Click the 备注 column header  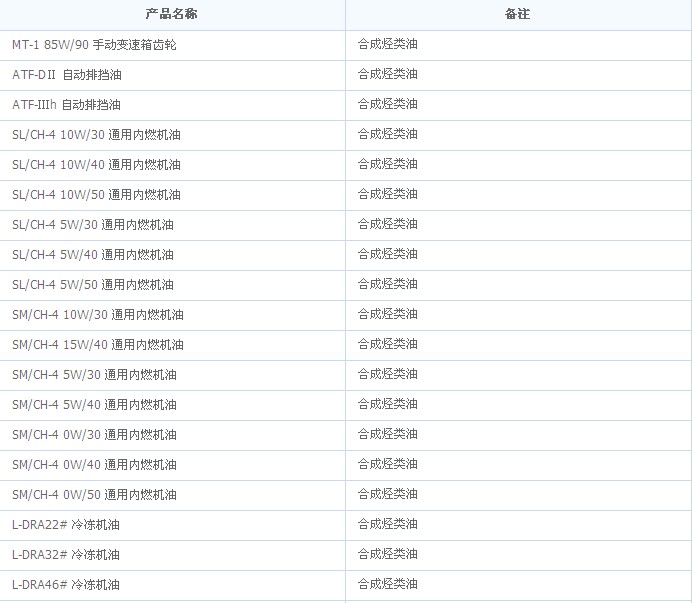click(517, 15)
